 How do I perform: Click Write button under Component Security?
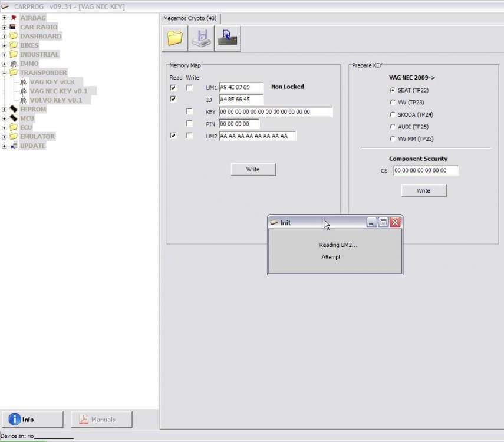[x=424, y=190]
